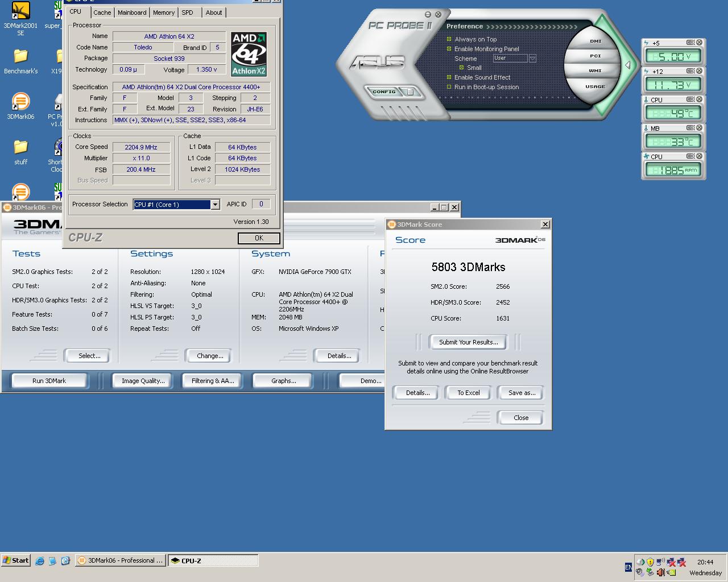Click Details... in the 3DMark Score window
Image resolution: width=728 pixels, height=582 pixels.
417,393
